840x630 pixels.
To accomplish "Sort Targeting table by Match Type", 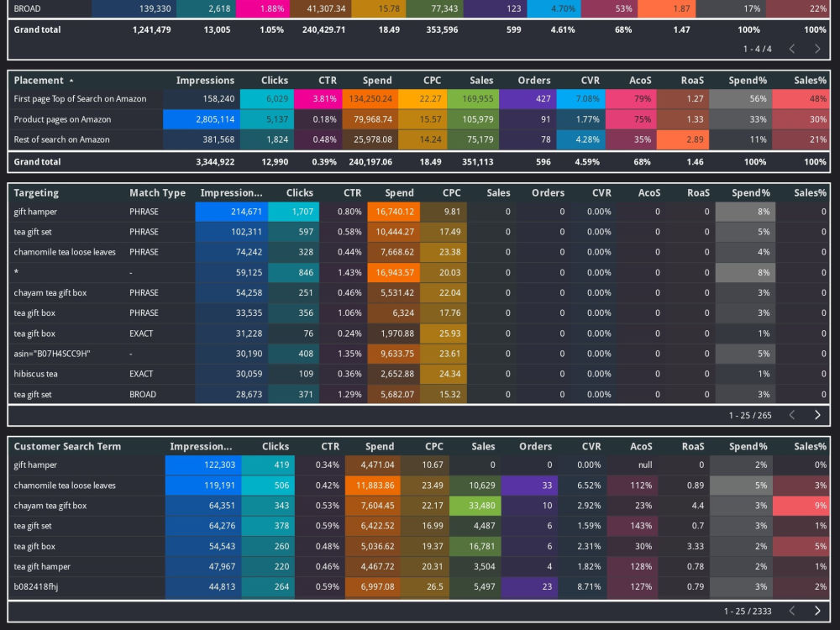I will [158, 193].
